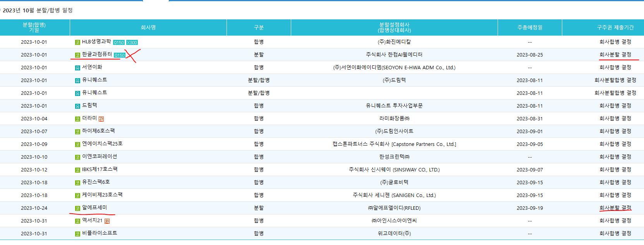644x245 pixels.
Task: Click the market icon beside 알에프세미
Action: pos(77,208)
